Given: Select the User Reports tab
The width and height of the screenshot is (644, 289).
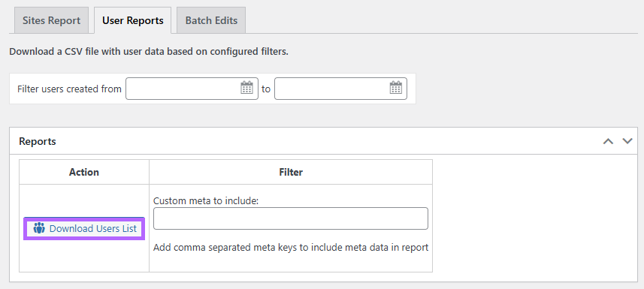Looking at the screenshot, I should tap(133, 20).
